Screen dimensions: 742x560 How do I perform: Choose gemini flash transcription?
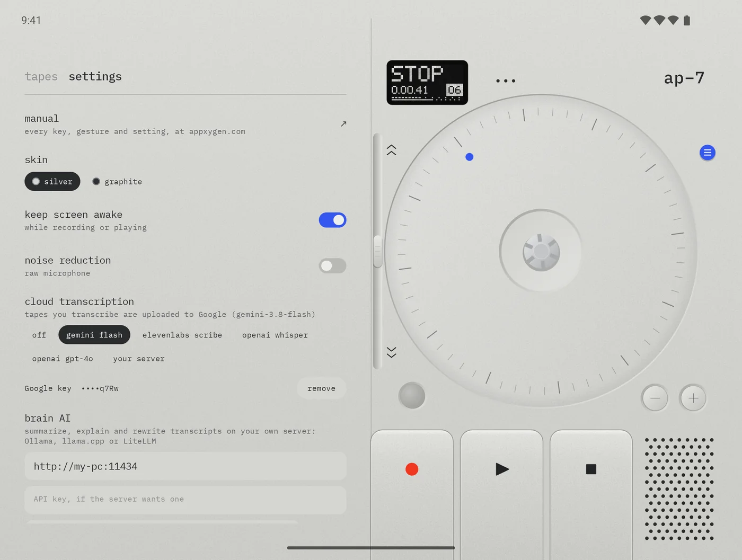pyautogui.click(x=94, y=335)
